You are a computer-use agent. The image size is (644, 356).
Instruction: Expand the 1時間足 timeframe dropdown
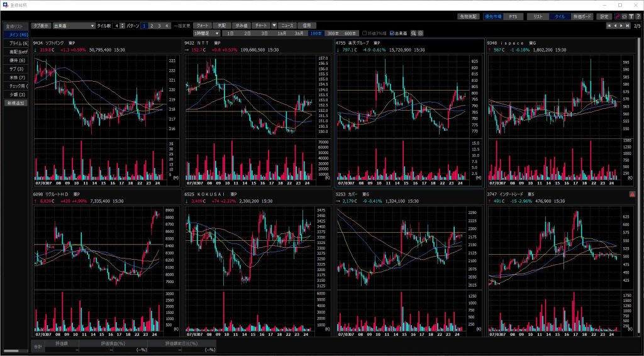tap(217, 33)
